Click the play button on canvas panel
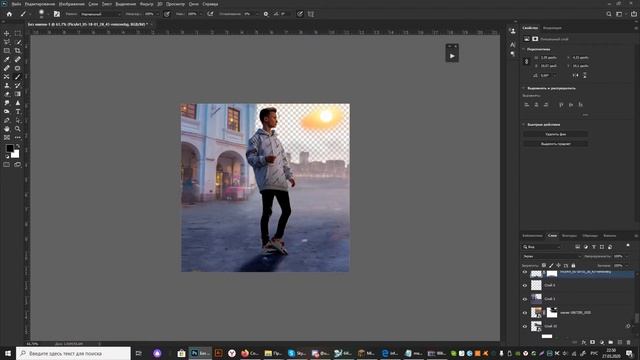 tap(452, 56)
